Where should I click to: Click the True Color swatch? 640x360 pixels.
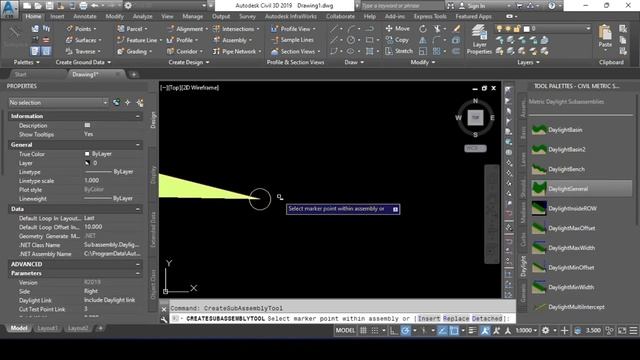(x=87, y=154)
